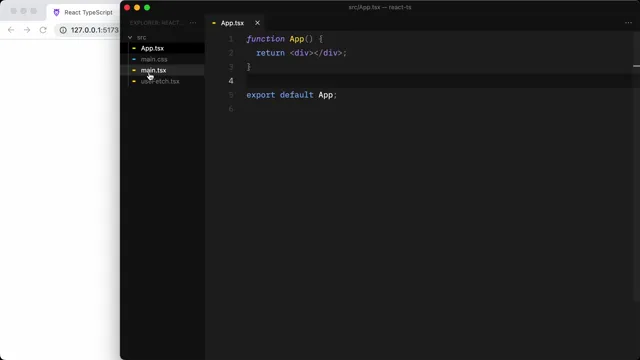Click the green fullscreen button of editor window
640x360 pixels.
147,7
